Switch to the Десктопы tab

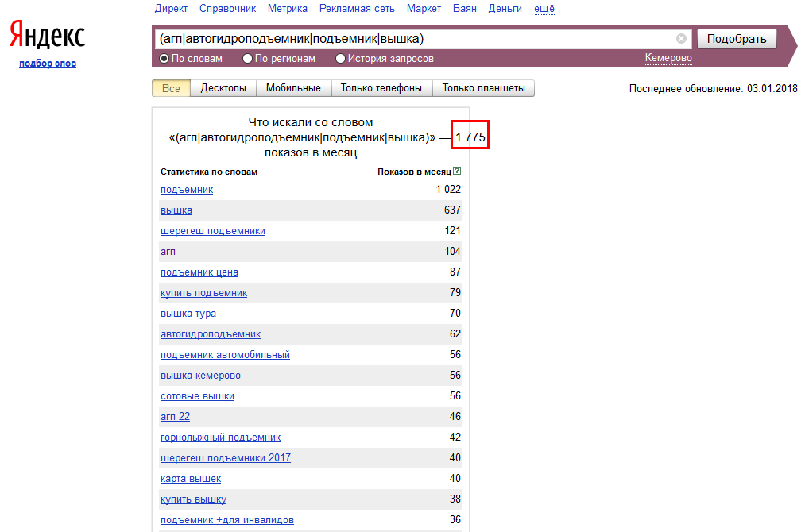[x=223, y=88]
